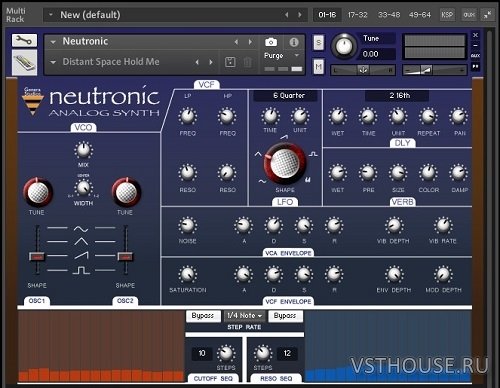Click the large LFO SHAPE knob

click(x=284, y=163)
